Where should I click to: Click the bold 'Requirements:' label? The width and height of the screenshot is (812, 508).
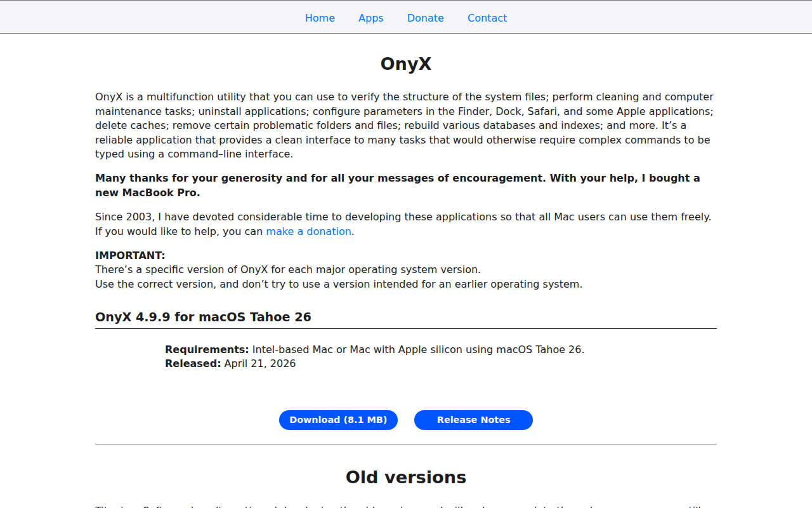[x=207, y=349]
